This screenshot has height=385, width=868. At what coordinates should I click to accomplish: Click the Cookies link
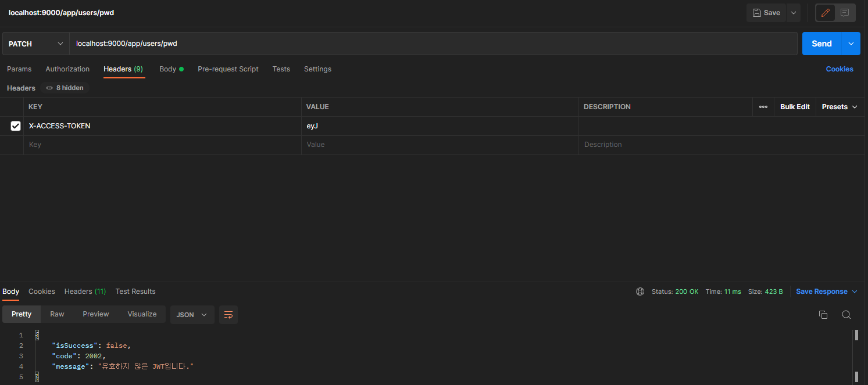pos(840,69)
